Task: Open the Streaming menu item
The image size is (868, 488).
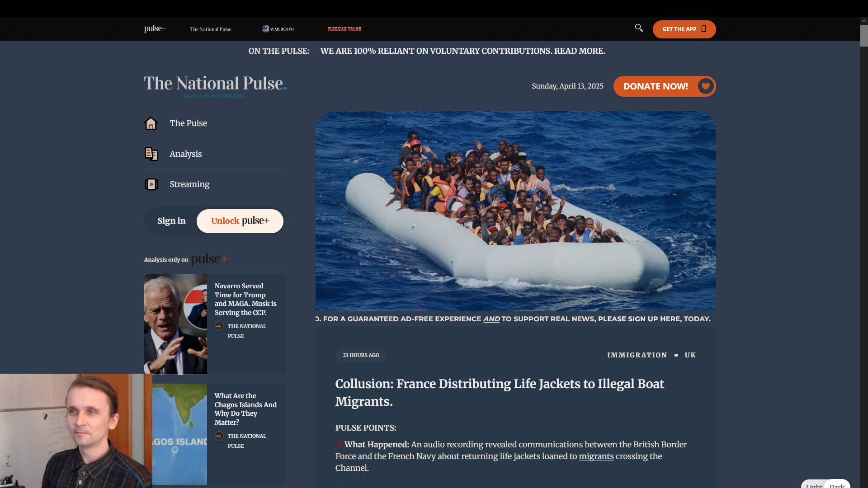Action: [x=189, y=184]
